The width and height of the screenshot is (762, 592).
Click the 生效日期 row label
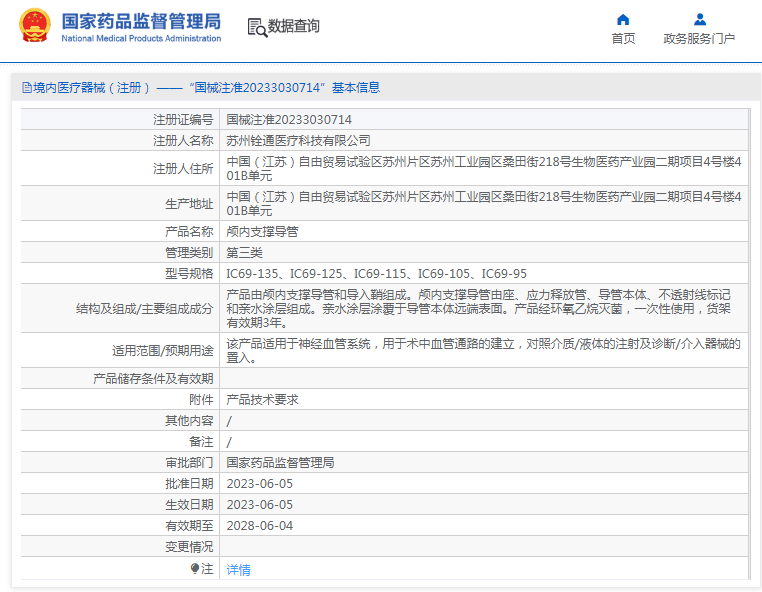[189, 505]
